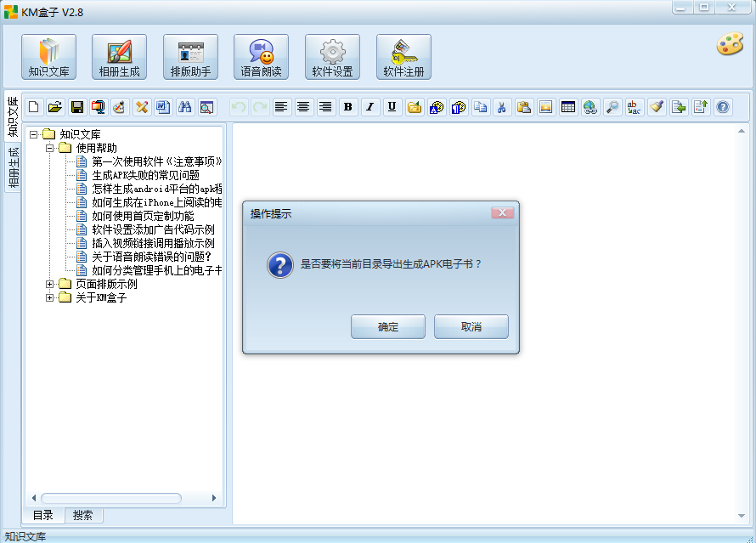
Task: Click the paragraph color palette icon
Action: click(459, 107)
